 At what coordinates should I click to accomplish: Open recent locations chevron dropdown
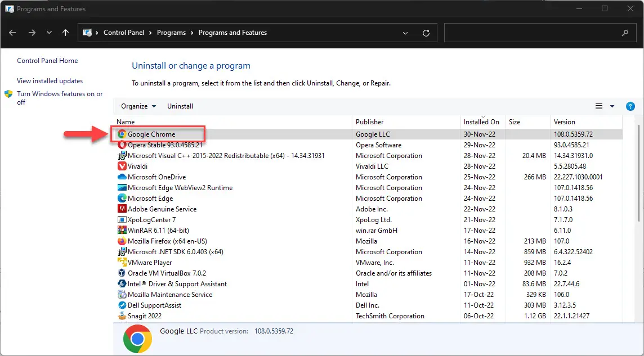50,33
